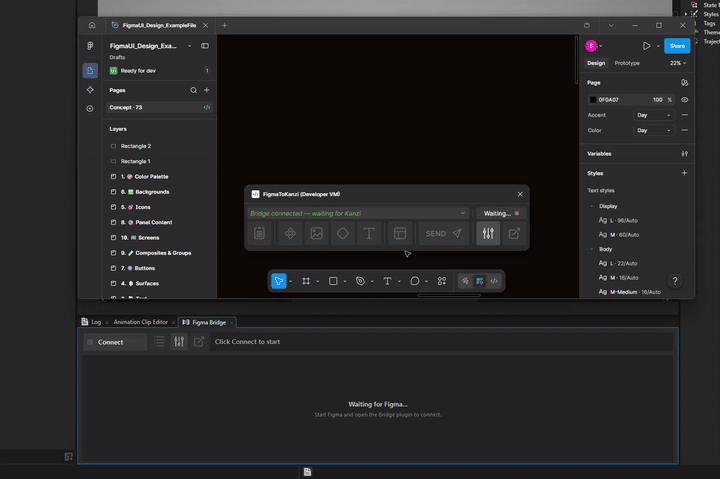
Task: Collapse the Body text styles group
Action: click(591, 249)
